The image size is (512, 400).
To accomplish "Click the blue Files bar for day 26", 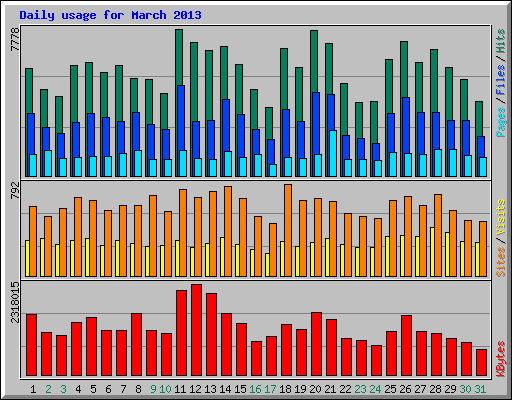I will [406, 125].
